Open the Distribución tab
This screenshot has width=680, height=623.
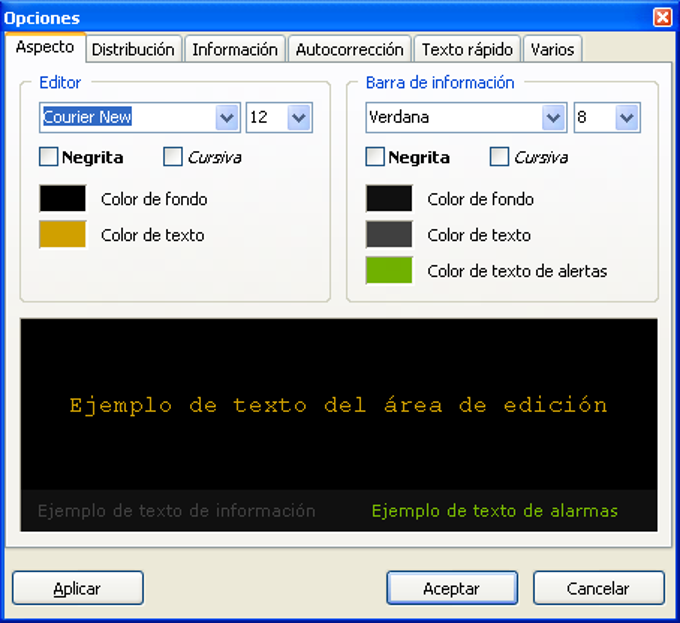(x=134, y=49)
